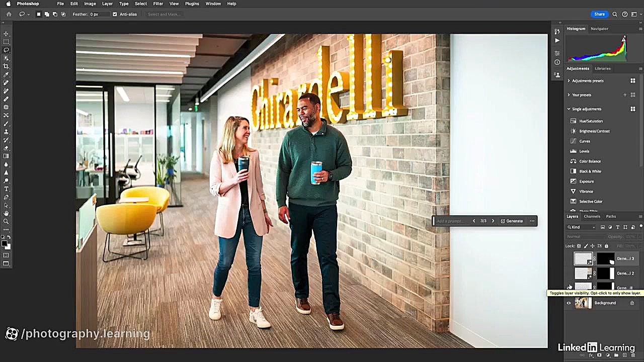This screenshot has height=362, width=644.
Task: Open the Apple menu
Action: click(x=9, y=4)
